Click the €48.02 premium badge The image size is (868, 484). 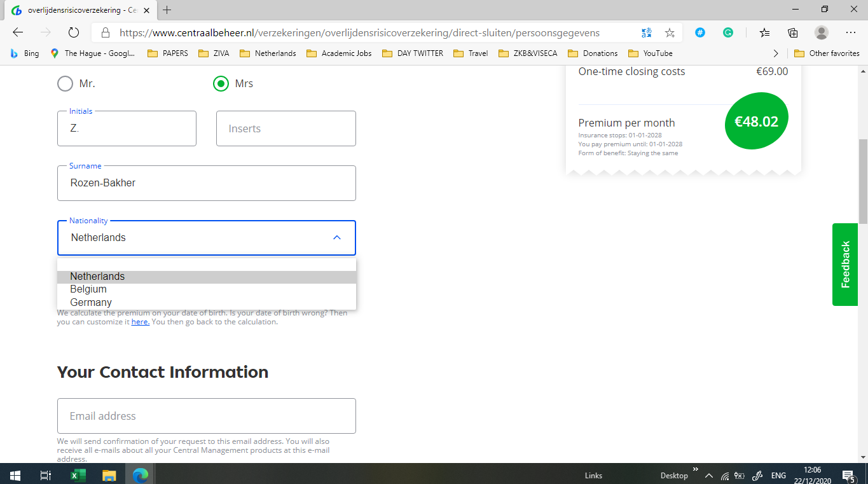click(757, 121)
